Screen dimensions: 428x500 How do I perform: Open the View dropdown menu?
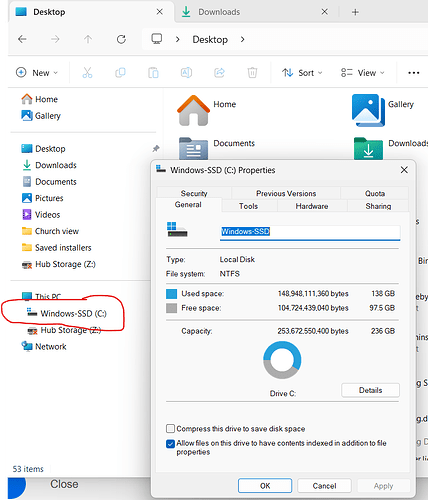[x=363, y=73]
